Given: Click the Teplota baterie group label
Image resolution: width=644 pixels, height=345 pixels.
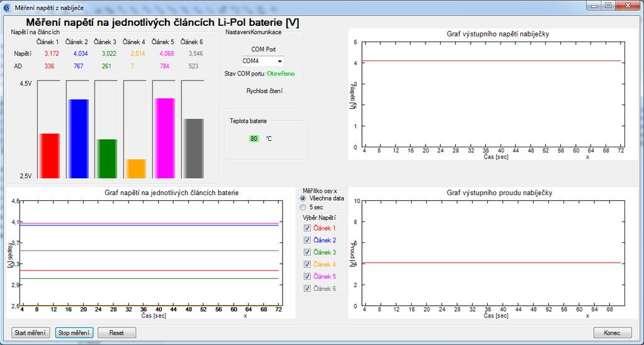Looking at the screenshot, I should click(249, 121).
